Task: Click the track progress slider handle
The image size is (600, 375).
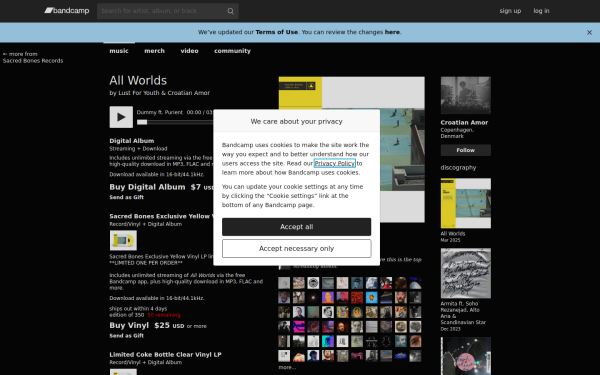Action: [142, 122]
